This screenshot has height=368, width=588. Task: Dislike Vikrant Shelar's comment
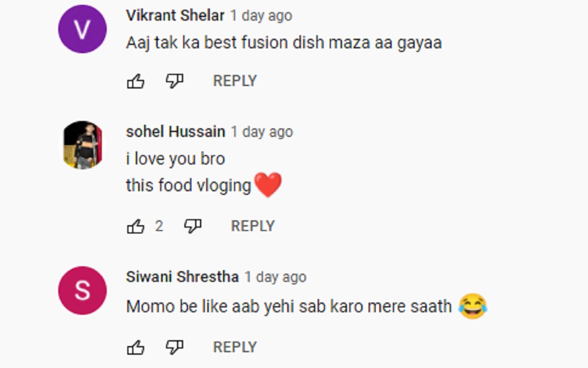174,81
